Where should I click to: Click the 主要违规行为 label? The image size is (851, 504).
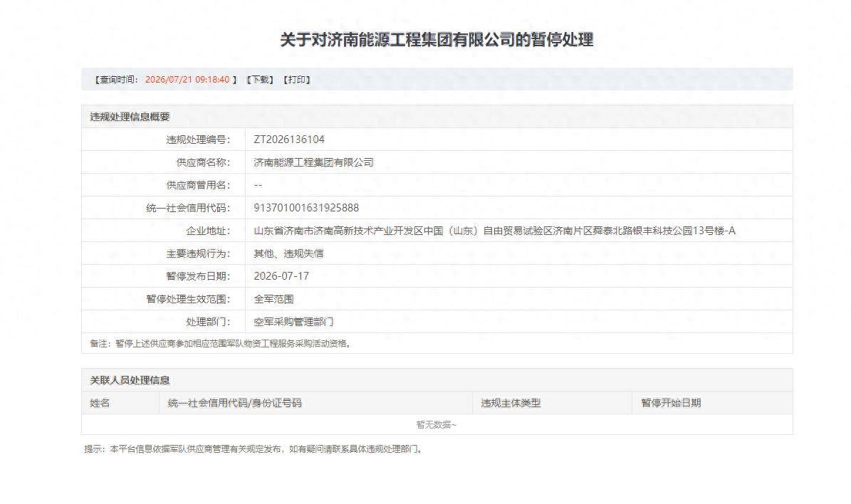[198, 253]
